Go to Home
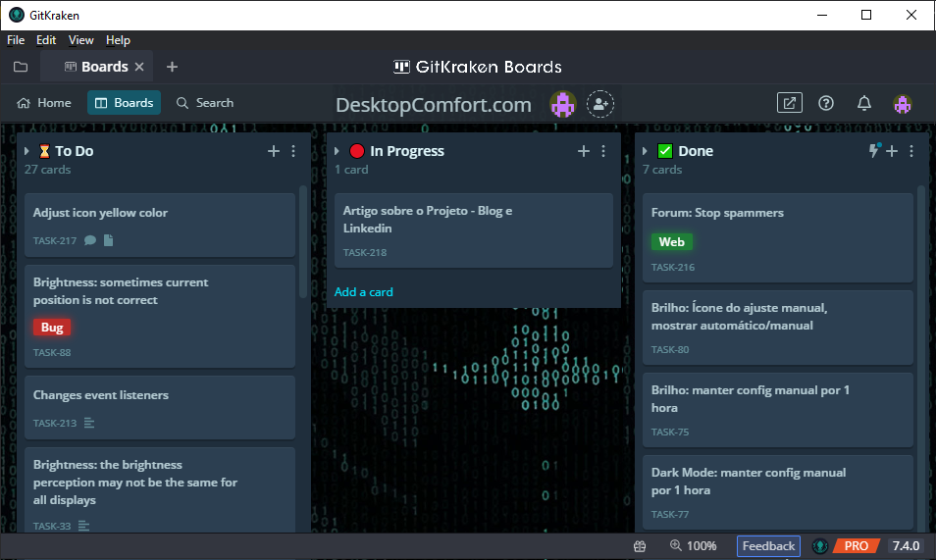The height and width of the screenshot is (560, 936). (x=43, y=103)
